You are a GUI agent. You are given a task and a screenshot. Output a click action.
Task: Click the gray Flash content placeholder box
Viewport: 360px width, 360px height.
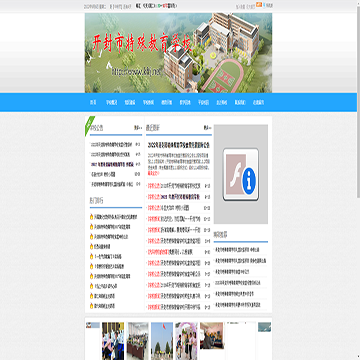point(241,174)
